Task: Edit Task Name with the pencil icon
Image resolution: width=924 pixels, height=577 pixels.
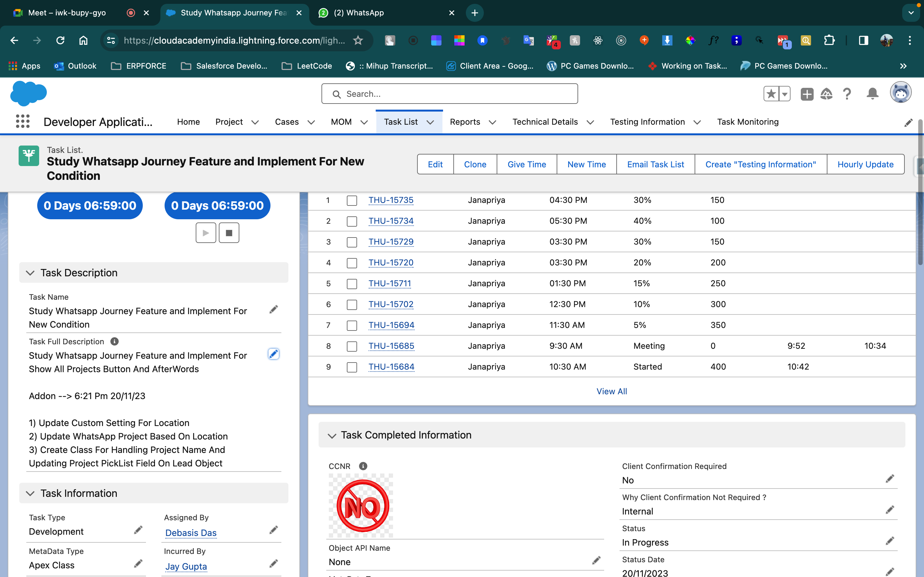Action: point(273,309)
